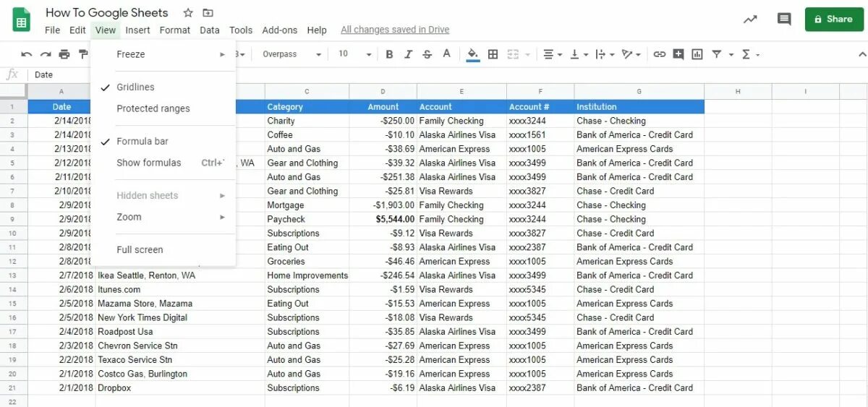
Task: Open the activity trend arrow icon
Action: tap(750, 20)
